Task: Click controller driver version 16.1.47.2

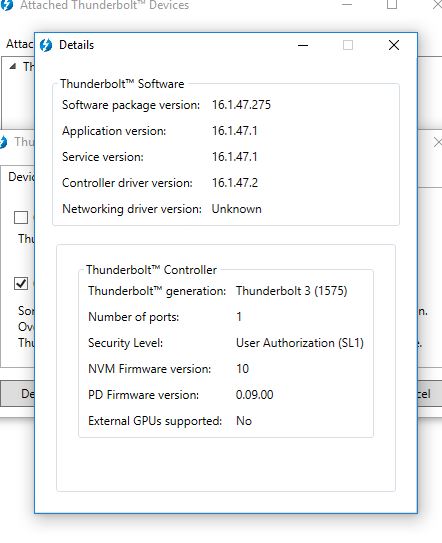Action: [235, 183]
